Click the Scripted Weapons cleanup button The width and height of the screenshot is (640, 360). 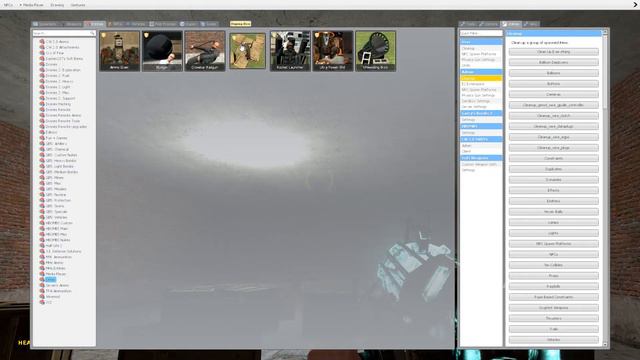tap(553, 308)
